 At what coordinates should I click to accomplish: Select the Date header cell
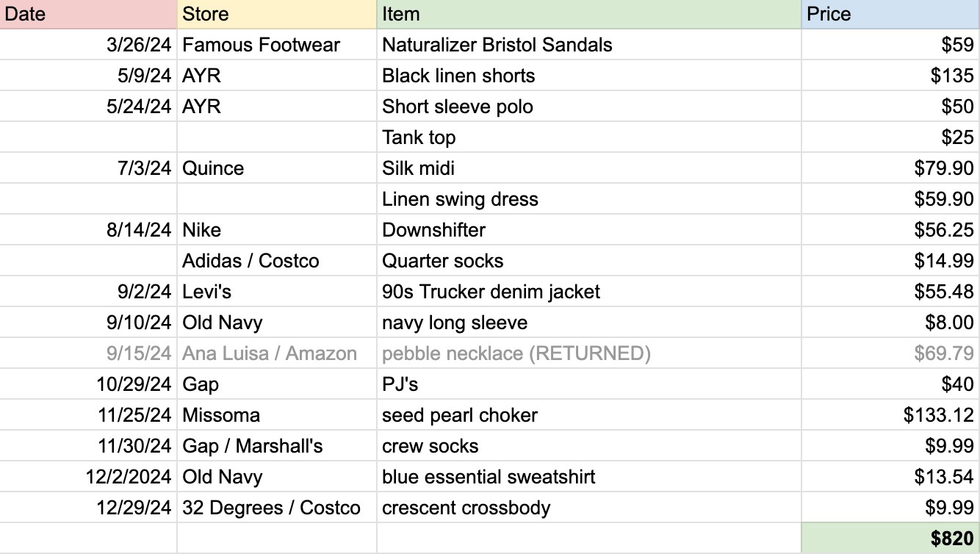click(88, 14)
